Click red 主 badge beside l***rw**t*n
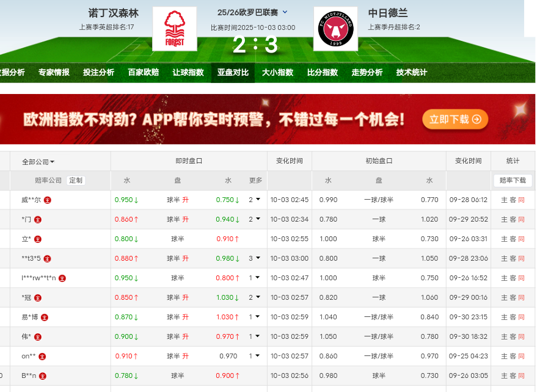This screenshot has width=548, height=392. pos(62,278)
